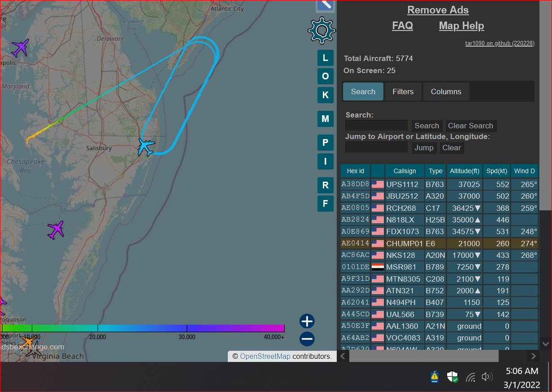Viewport: 552px width, 392px height.
Task: Sort by Spd(kt) column header
Action: click(x=496, y=171)
